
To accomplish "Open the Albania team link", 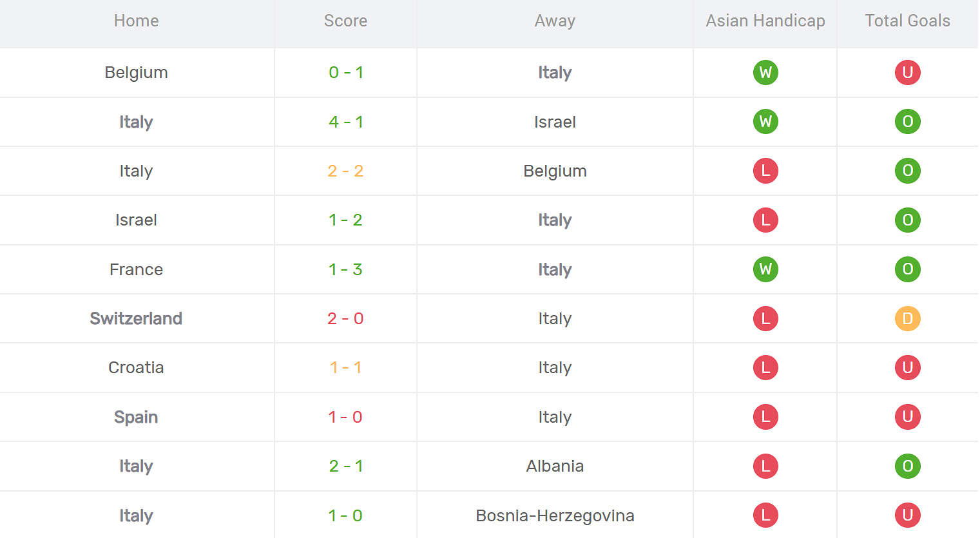I will click(x=555, y=466).
